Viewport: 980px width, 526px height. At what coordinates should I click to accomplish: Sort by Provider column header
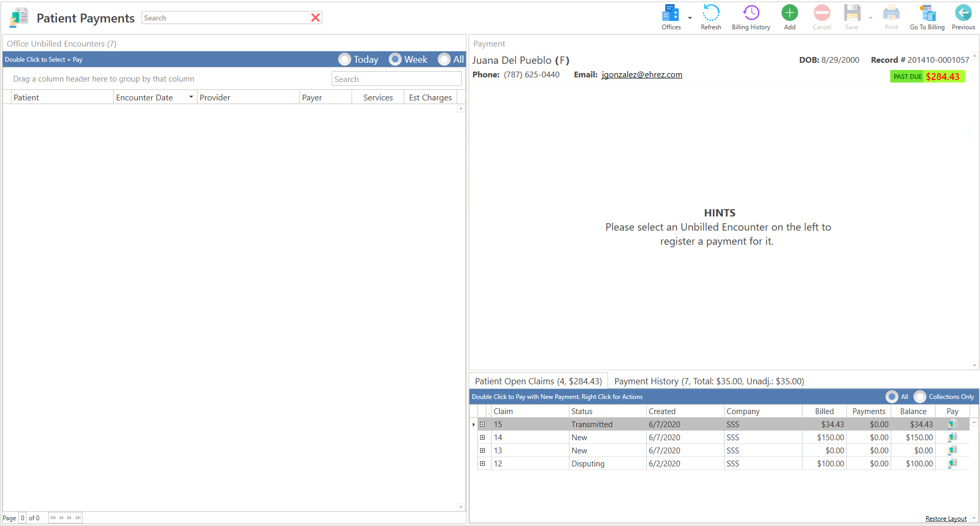[x=248, y=97]
